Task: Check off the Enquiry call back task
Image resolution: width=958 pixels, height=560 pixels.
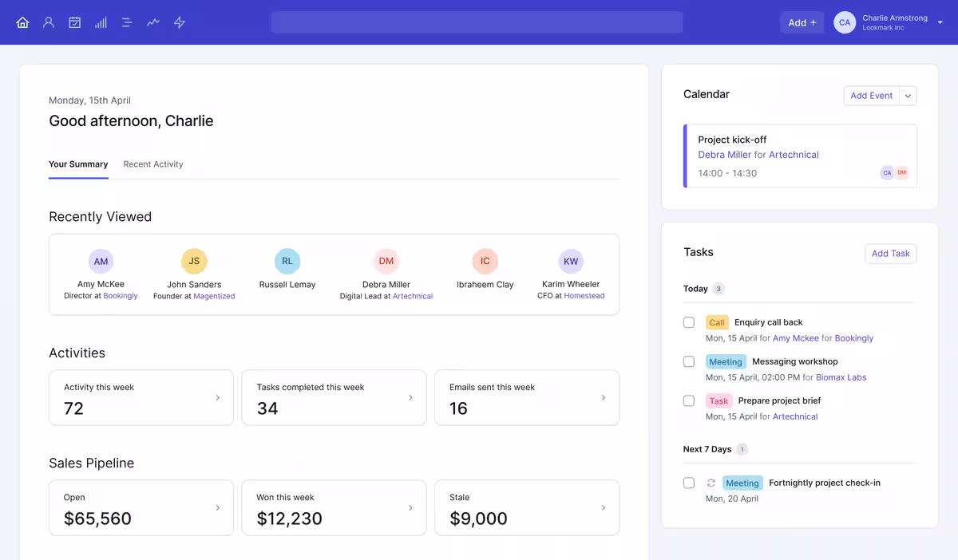Action: coord(689,322)
